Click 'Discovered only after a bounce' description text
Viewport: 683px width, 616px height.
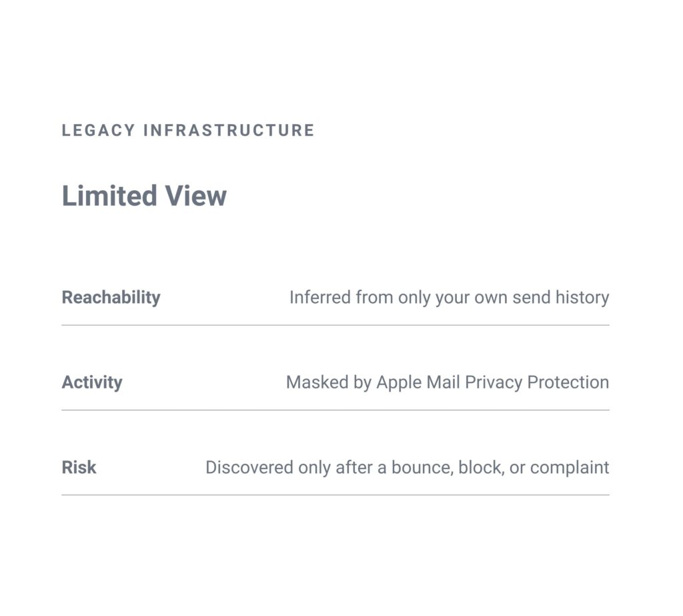(x=407, y=467)
